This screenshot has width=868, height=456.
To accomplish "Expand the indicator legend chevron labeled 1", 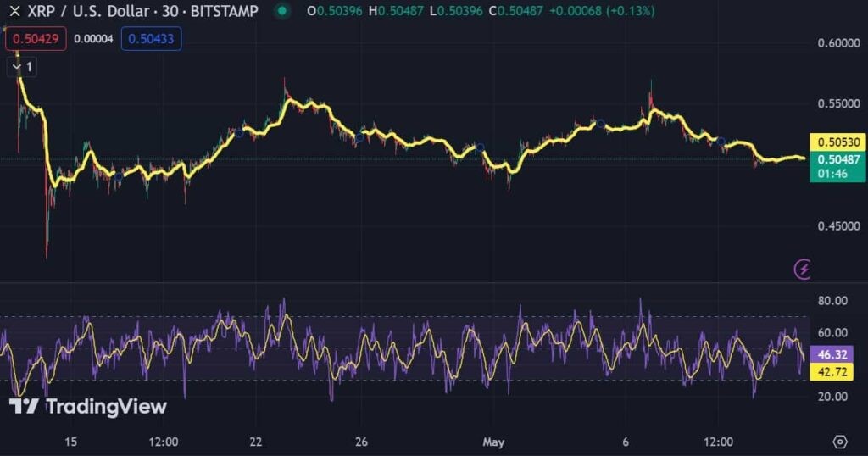I will coord(21,67).
